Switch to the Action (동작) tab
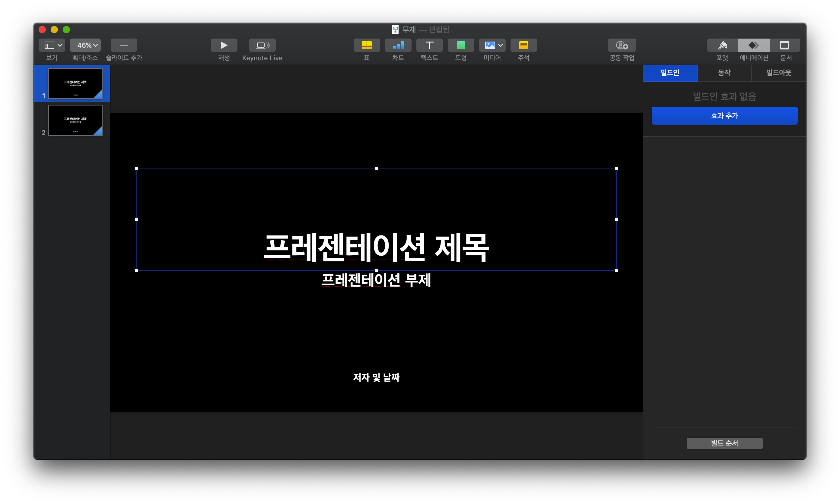The width and height of the screenshot is (840, 504). click(x=724, y=73)
